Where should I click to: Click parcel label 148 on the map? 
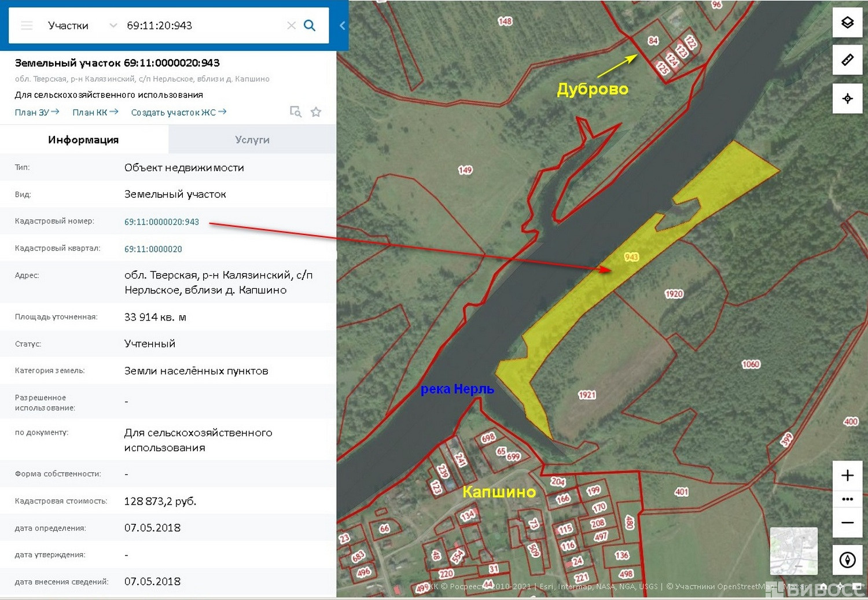(x=505, y=21)
